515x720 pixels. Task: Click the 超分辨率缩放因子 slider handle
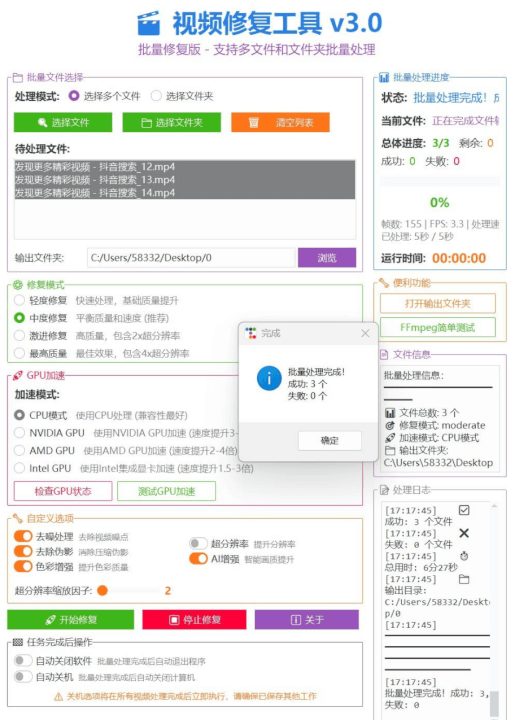pos(102,591)
